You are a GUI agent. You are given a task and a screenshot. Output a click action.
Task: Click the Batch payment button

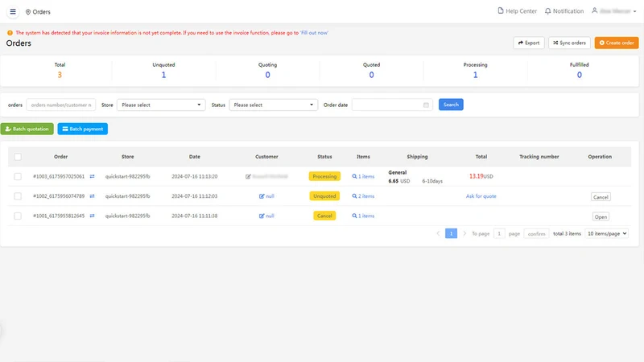(x=83, y=129)
